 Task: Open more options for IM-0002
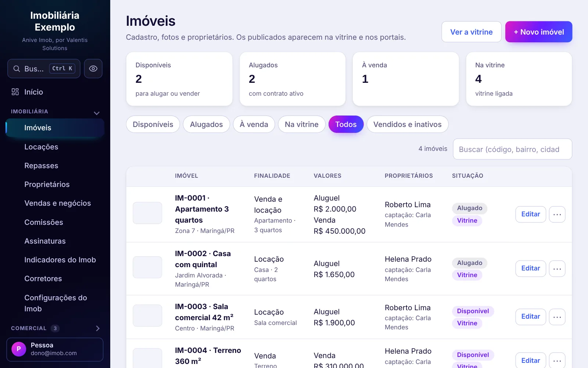(557, 269)
